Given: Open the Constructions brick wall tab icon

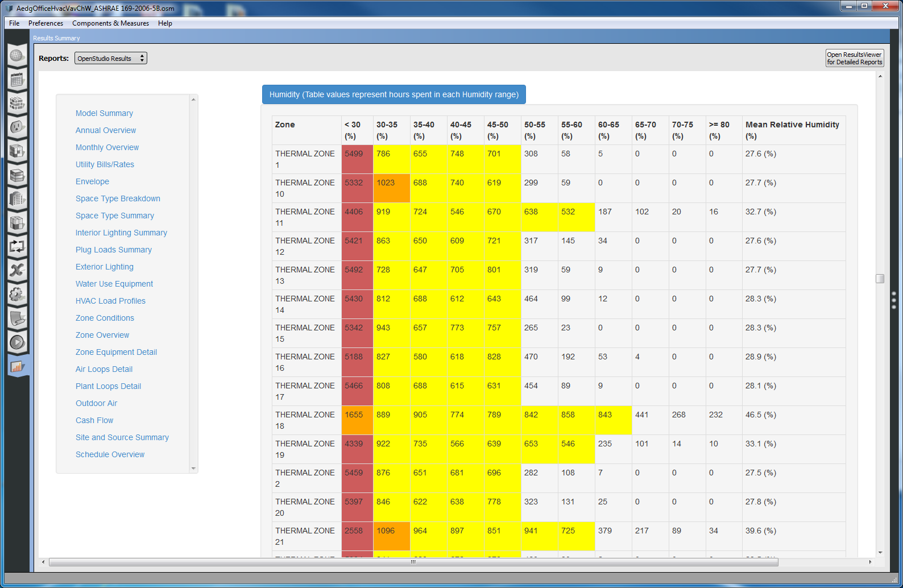Looking at the screenshot, I should tap(17, 103).
